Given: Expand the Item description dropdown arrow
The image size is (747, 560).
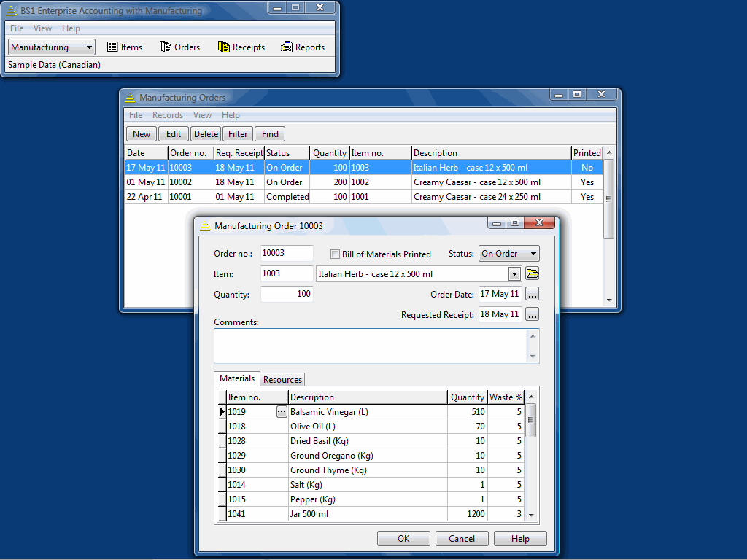Looking at the screenshot, I should coord(514,274).
